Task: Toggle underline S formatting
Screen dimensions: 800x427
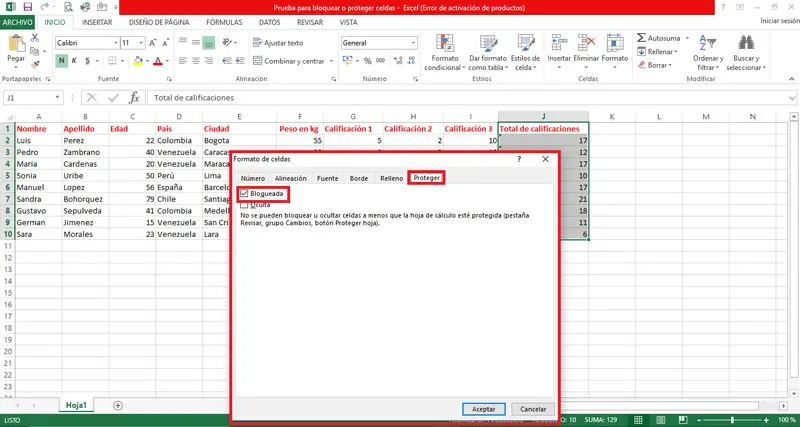Action: click(x=87, y=61)
